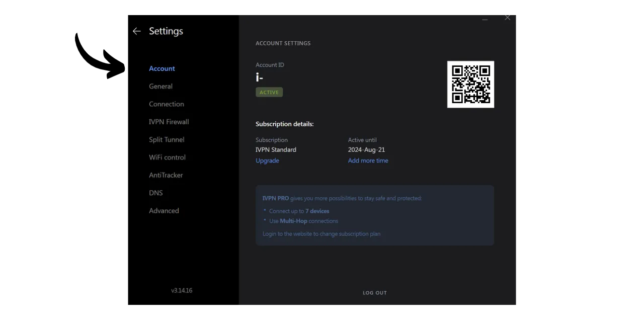Click the Subscription details heading
Screen dimensions: 644x320
(x=285, y=124)
